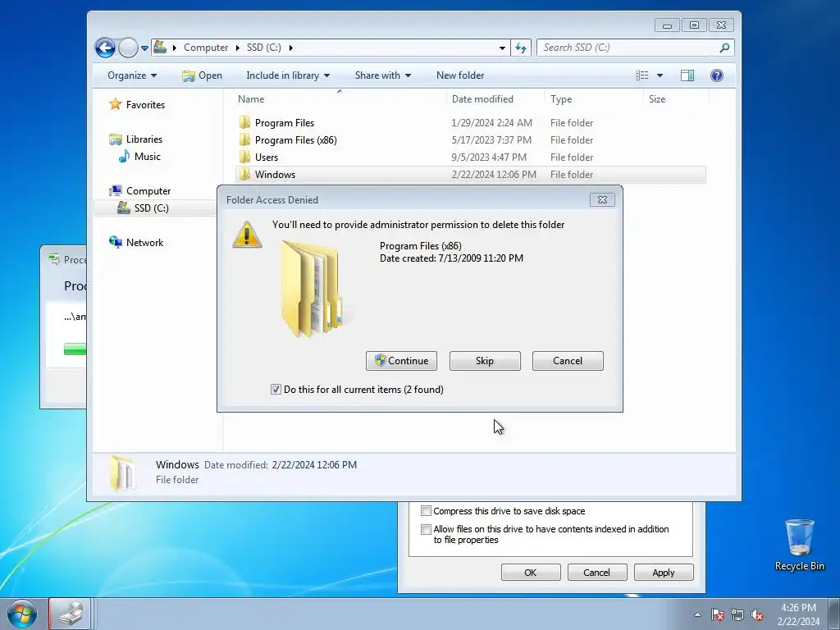The image size is (840, 630).
Task: Click the muted volume tray icon
Action: [x=757, y=614]
